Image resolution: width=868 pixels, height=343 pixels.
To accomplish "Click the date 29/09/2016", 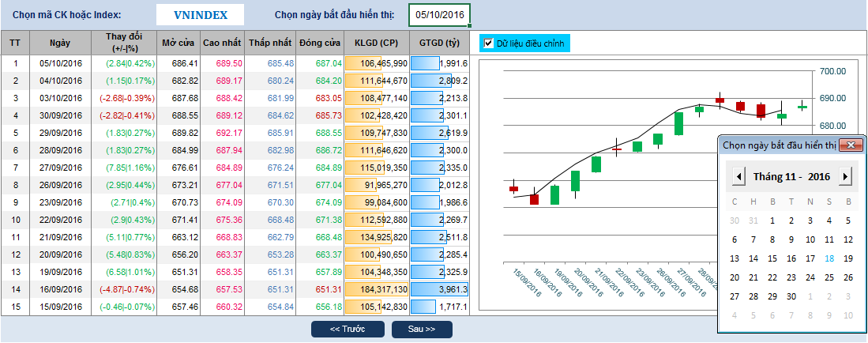I will [x=60, y=133].
